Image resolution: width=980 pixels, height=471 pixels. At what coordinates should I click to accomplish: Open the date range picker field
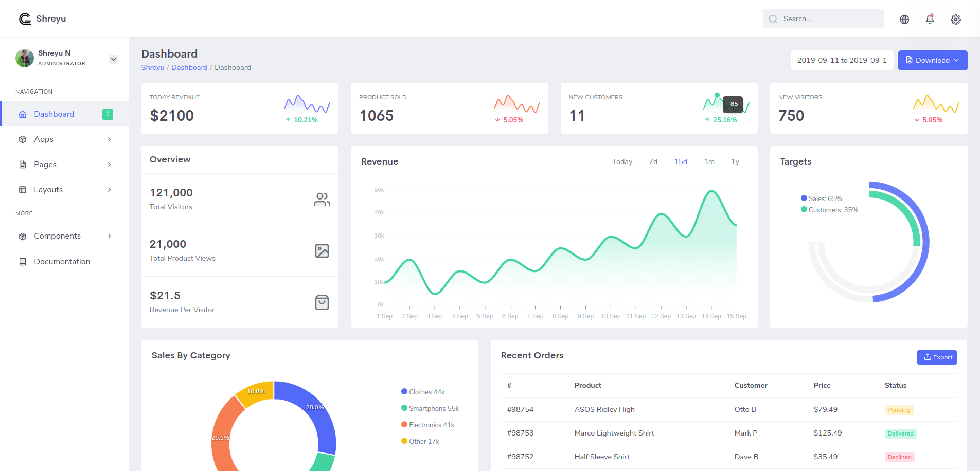[842, 60]
